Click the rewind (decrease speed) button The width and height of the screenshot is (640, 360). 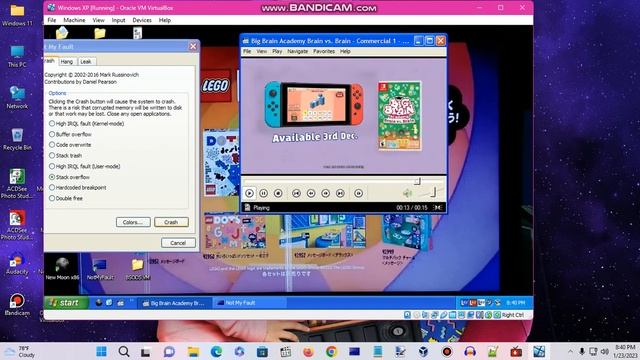[x=311, y=193]
